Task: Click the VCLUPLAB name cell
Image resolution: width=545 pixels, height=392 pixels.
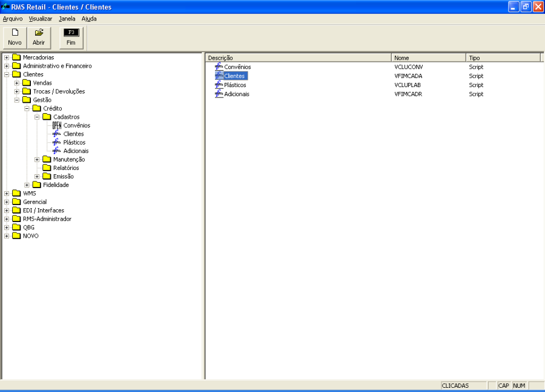Action: pyautogui.click(x=408, y=85)
